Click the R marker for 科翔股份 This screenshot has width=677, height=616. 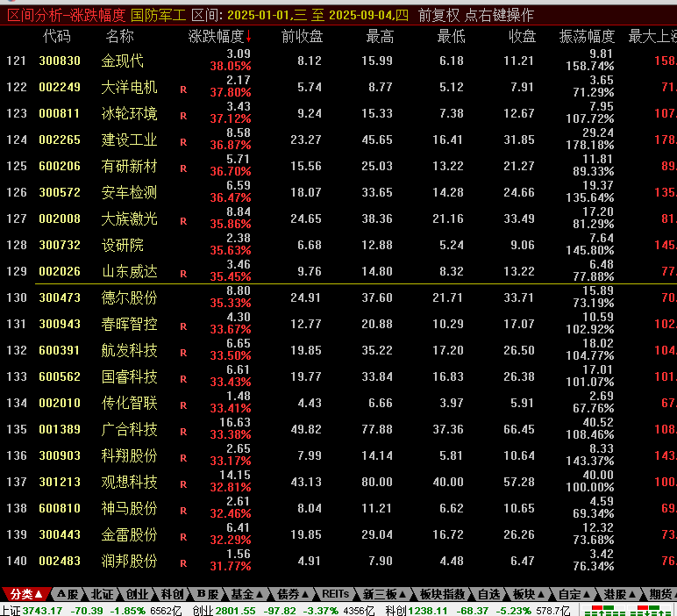[183, 458]
